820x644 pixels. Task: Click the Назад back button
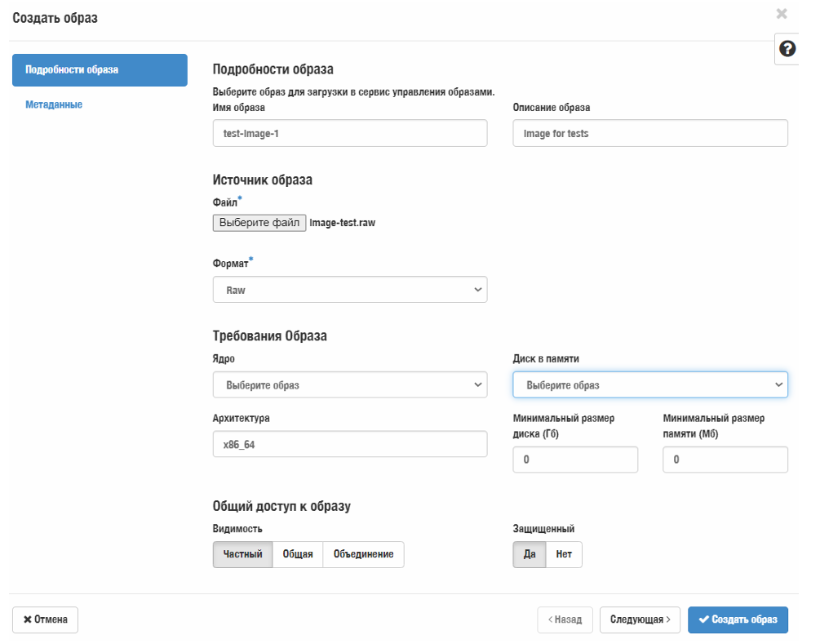[565, 620]
